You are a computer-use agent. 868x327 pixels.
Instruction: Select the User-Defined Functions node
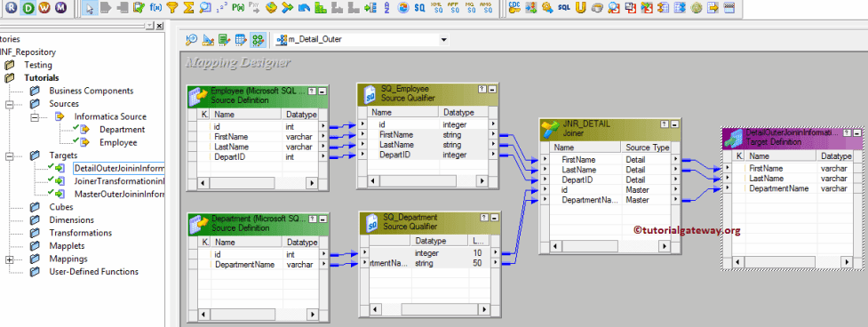tap(93, 272)
